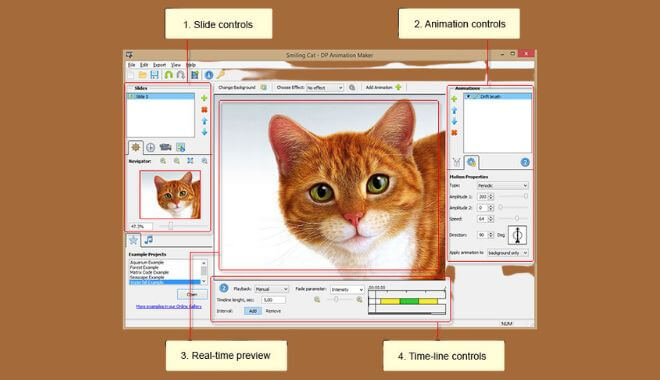Click the Amplitude 1 slider
Viewport: 660px width, 380px height.
513,197
